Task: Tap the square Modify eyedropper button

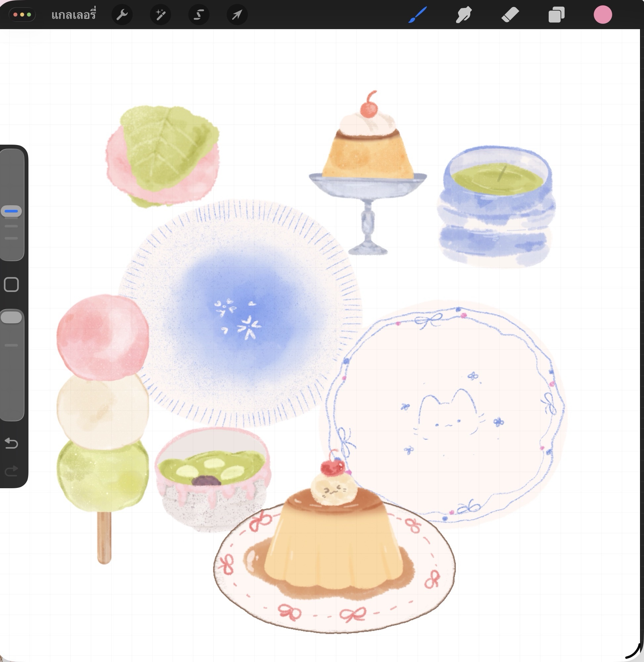Action: pyautogui.click(x=12, y=284)
